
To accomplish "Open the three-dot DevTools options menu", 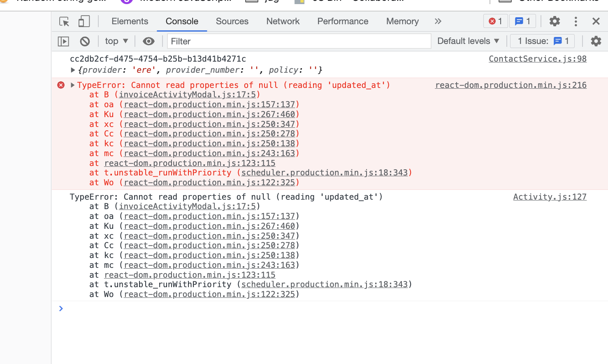I will 576,21.
